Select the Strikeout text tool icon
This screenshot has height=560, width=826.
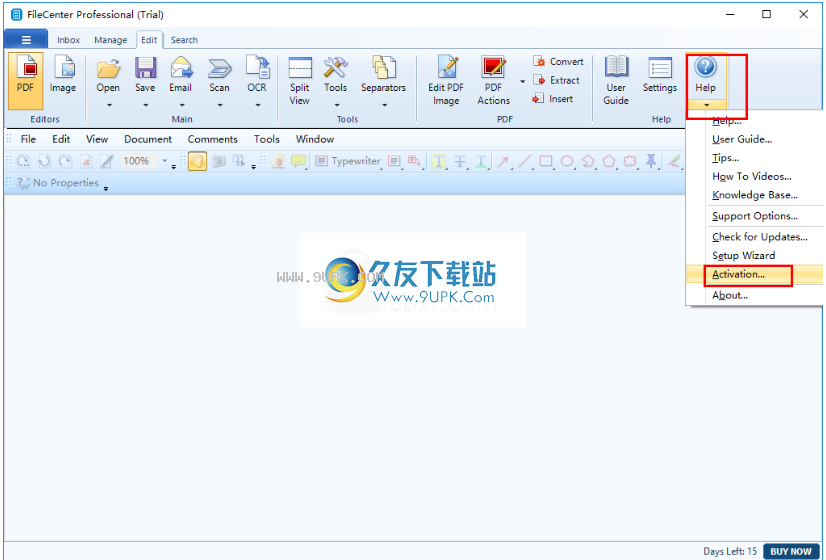[460, 161]
